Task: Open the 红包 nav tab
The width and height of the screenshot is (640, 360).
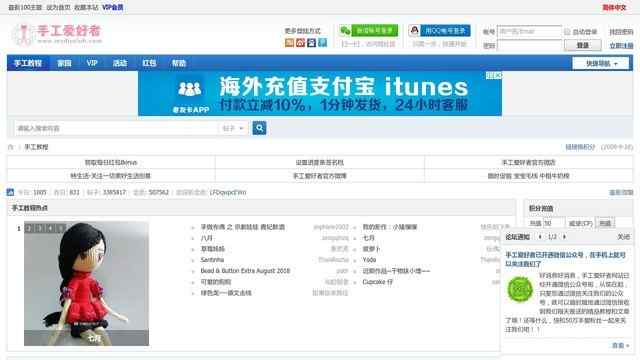Action: (x=149, y=63)
